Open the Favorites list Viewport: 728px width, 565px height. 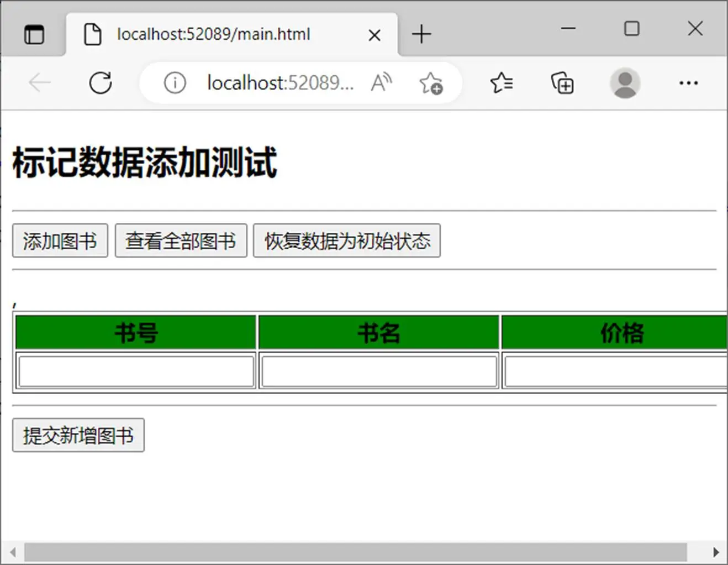502,83
